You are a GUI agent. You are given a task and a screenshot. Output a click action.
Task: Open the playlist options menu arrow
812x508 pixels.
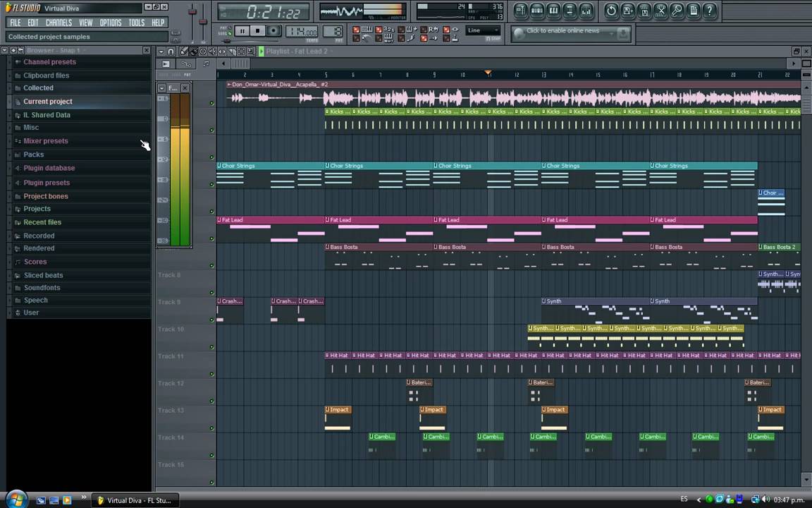(161, 52)
